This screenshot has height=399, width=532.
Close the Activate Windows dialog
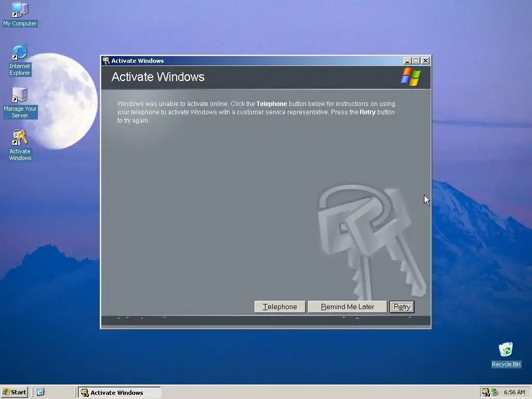pos(425,61)
